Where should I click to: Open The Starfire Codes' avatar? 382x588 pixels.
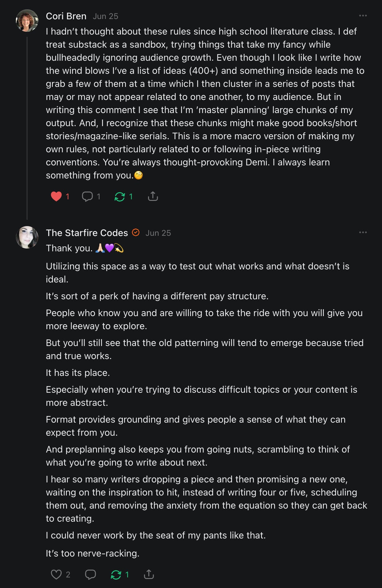(x=27, y=237)
